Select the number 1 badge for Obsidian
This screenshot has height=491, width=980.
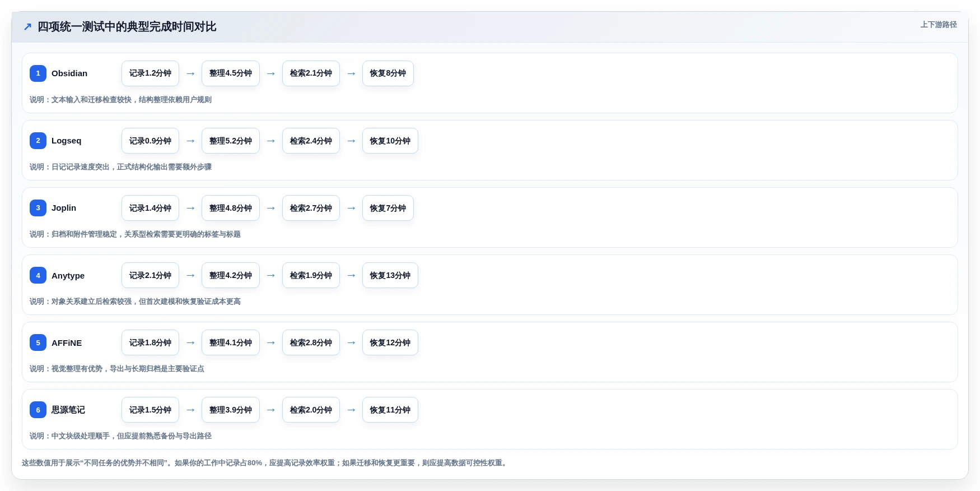click(x=38, y=73)
